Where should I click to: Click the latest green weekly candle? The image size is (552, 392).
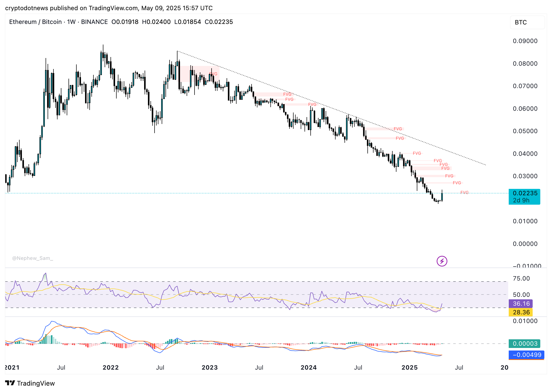pyautogui.click(x=442, y=197)
